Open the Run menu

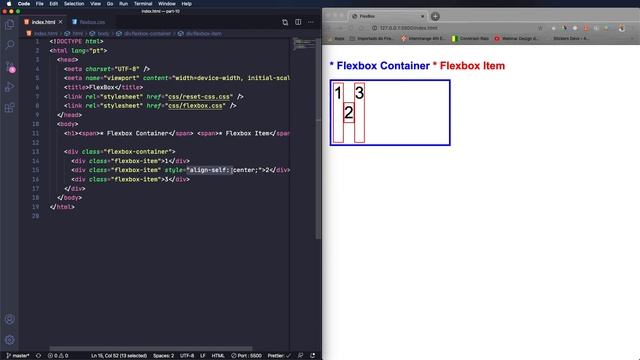[x=123, y=4]
